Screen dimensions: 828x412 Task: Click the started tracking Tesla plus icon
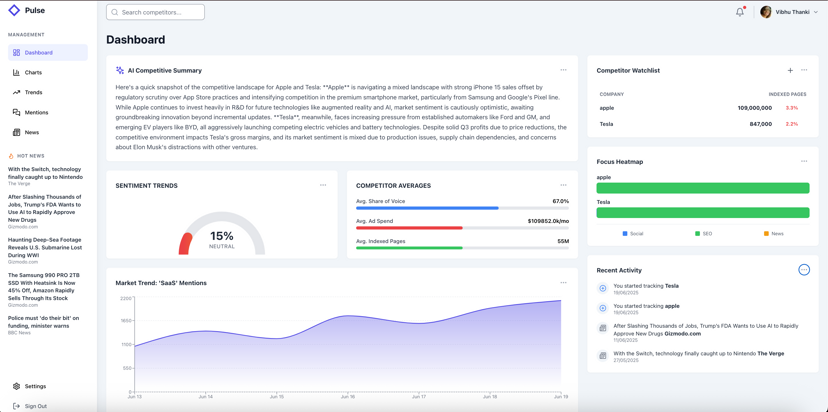click(x=603, y=288)
